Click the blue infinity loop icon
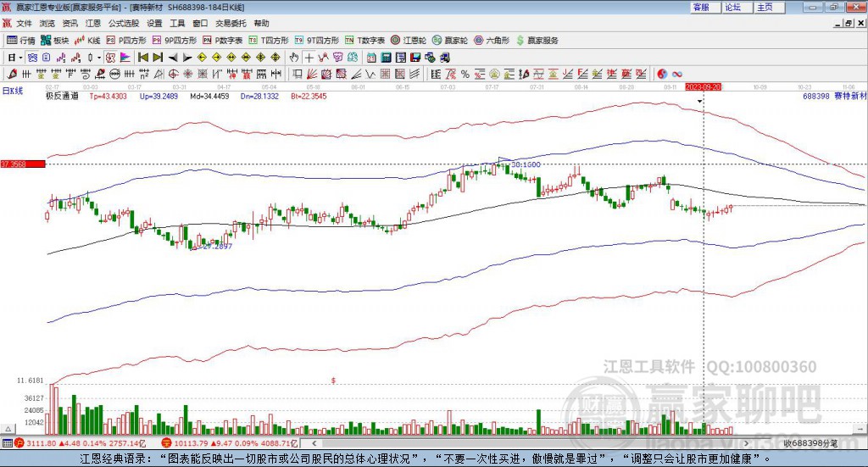868x467 pixels. pyautogui.click(x=677, y=74)
